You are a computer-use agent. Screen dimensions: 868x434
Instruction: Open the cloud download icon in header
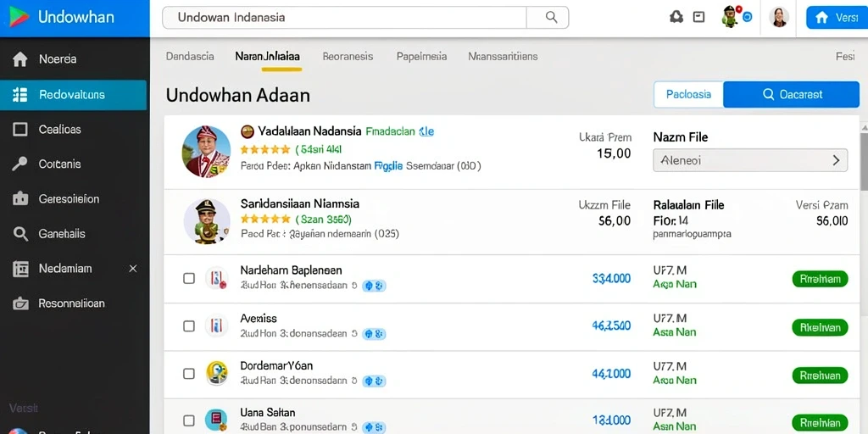(676, 17)
